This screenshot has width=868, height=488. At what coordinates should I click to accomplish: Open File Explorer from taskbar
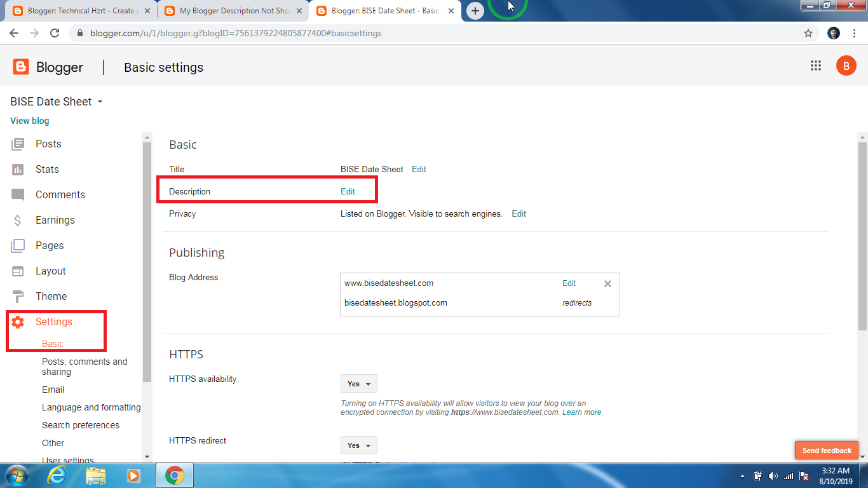(96, 475)
